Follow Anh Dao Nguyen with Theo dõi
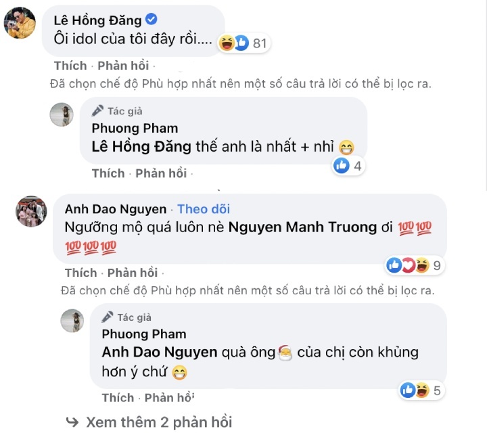This screenshot has width=487, height=448. (204, 209)
